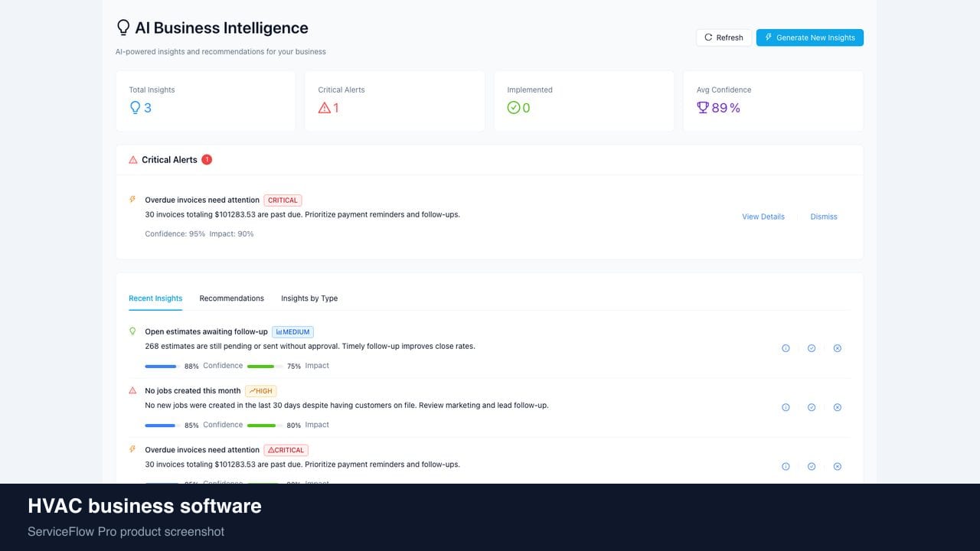Open the Recommendations tab

[232, 298]
